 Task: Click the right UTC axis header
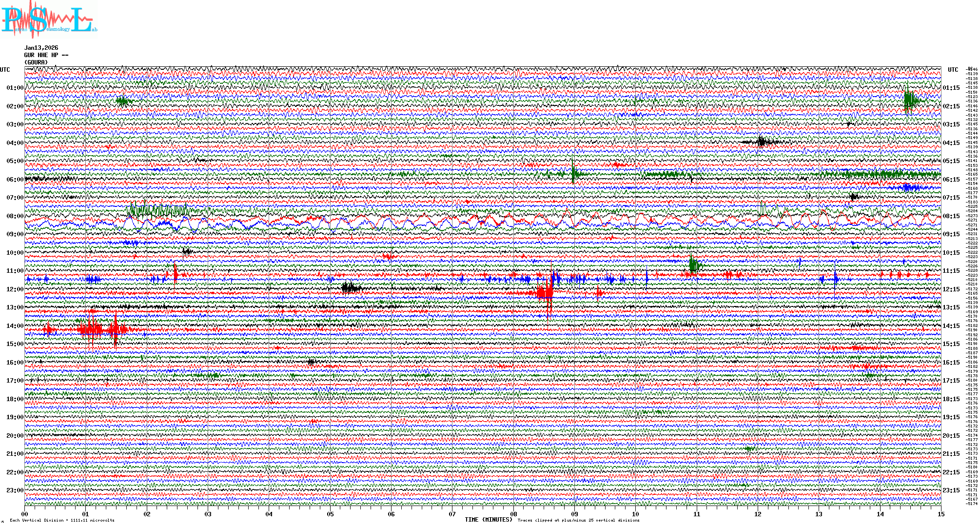point(953,70)
